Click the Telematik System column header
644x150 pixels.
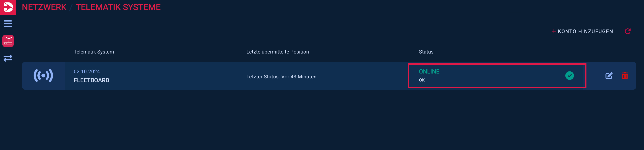[x=94, y=52]
